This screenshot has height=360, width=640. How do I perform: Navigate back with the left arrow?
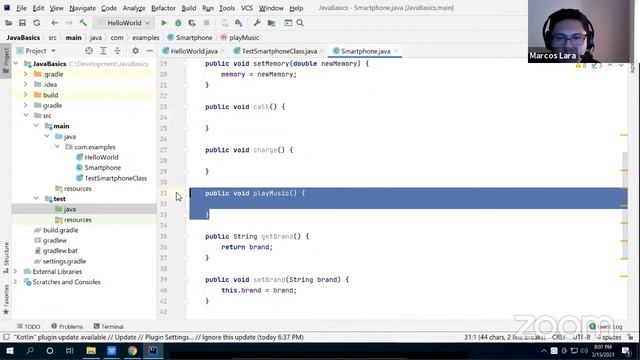pos(54,23)
